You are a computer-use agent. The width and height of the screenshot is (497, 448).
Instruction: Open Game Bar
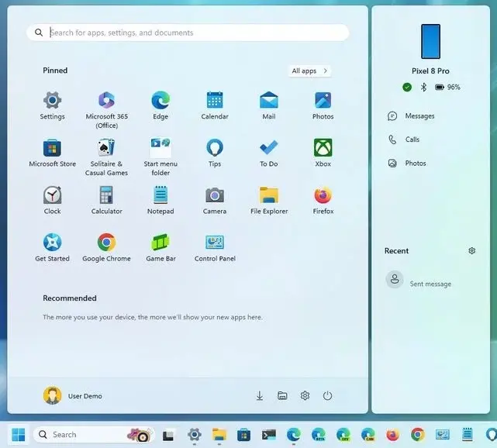pos(160,243)
